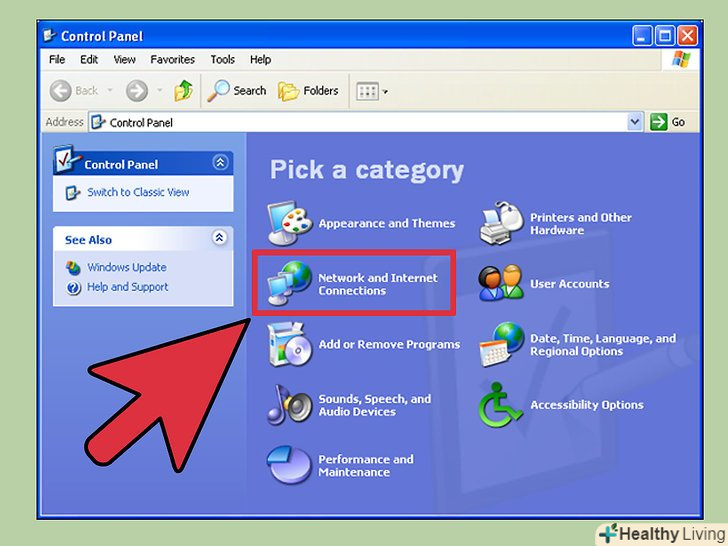Click the User Accounts people icon

tap(500, 283)
